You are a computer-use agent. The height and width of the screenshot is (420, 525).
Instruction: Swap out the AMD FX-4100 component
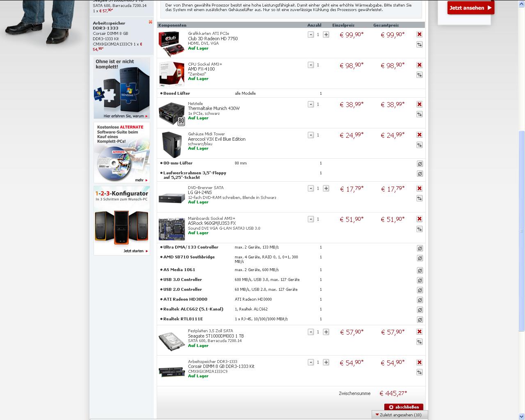419,75
